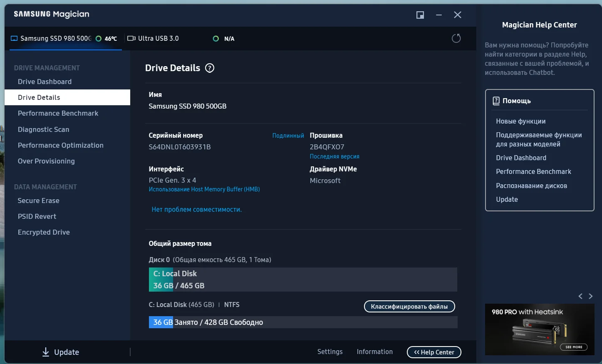Go to previous Help Center banner
The image size is (602, 364).
pyautogui.click(x=580, y=296)
